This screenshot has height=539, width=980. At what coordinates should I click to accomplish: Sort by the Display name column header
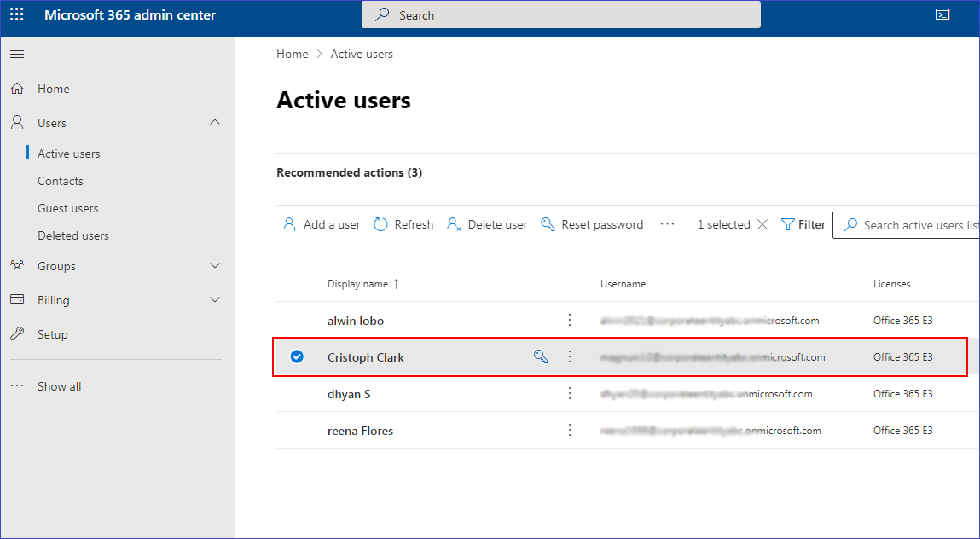click(358, 284)
